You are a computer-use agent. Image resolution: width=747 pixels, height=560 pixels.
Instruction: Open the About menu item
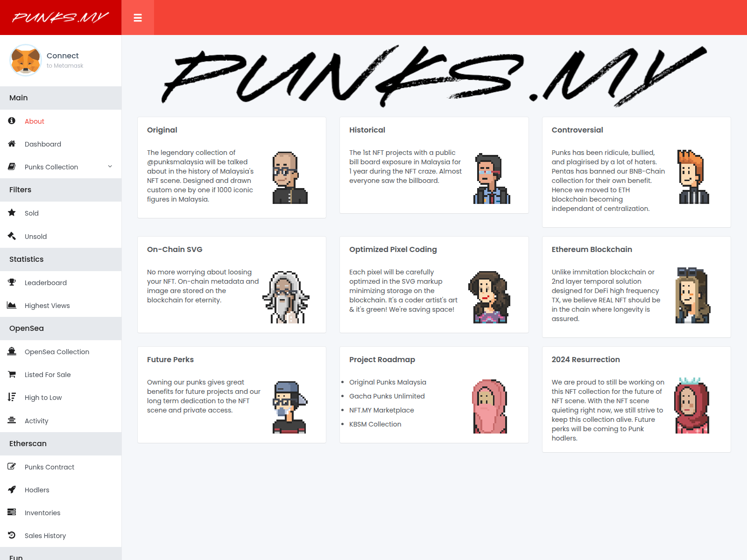coord(61,121)
